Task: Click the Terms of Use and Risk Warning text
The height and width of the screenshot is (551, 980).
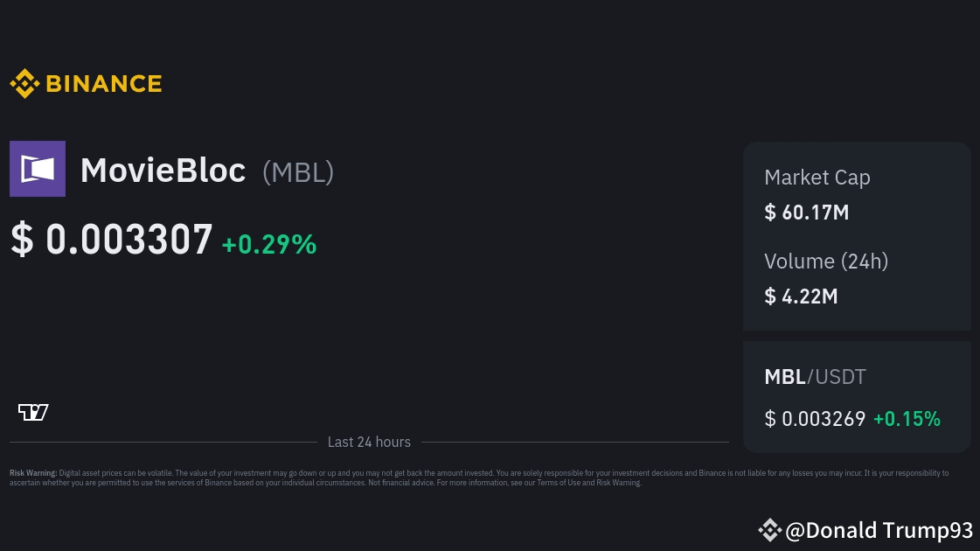Action: point(589,483)
